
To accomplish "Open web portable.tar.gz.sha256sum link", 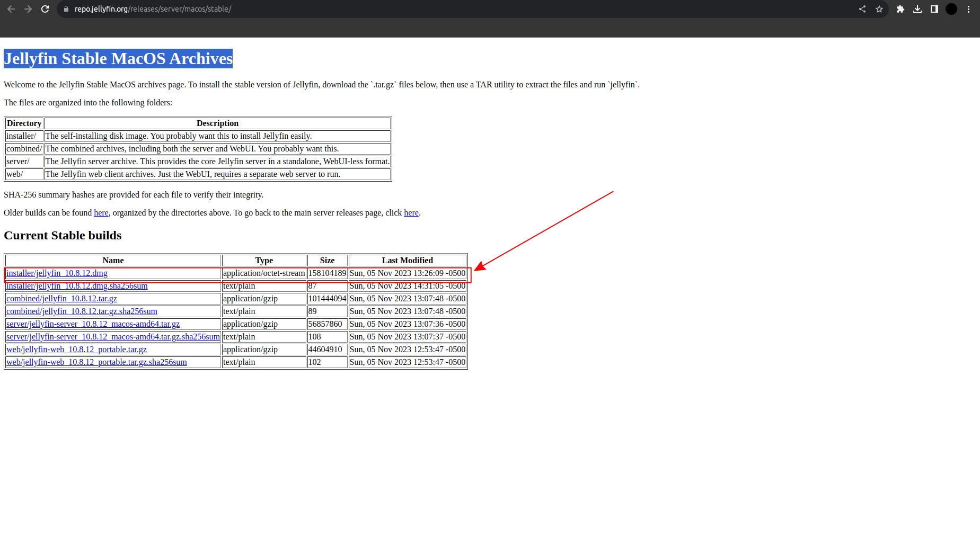I will [x=96, y=362].
